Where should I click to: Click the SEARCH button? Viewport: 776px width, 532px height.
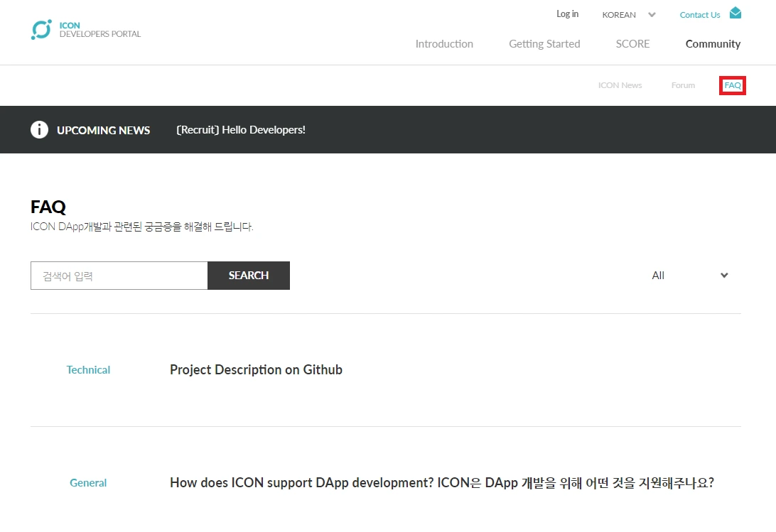(249, 276)
